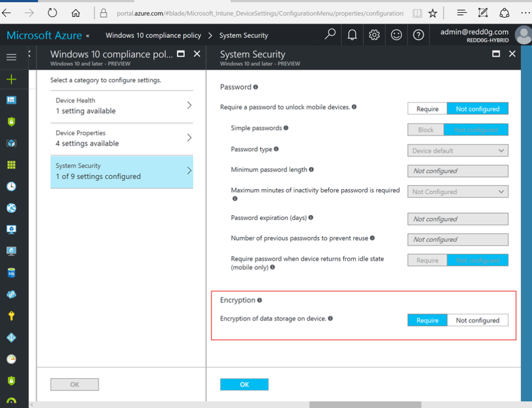532x408 pixels.
Task: Click the feedback smiley face icon
Action: pyautogui.click(x=396, y=35)
